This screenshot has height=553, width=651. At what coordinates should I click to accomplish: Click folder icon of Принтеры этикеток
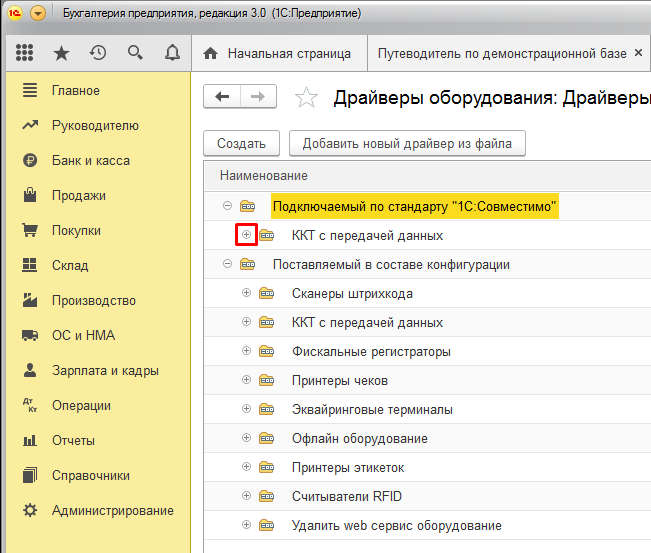(267, 467)
